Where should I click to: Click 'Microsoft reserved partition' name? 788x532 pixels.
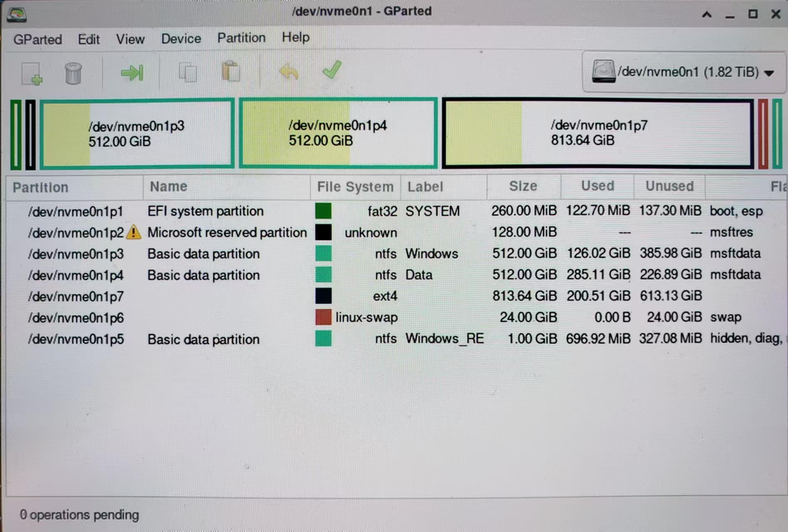click(227, 233)
